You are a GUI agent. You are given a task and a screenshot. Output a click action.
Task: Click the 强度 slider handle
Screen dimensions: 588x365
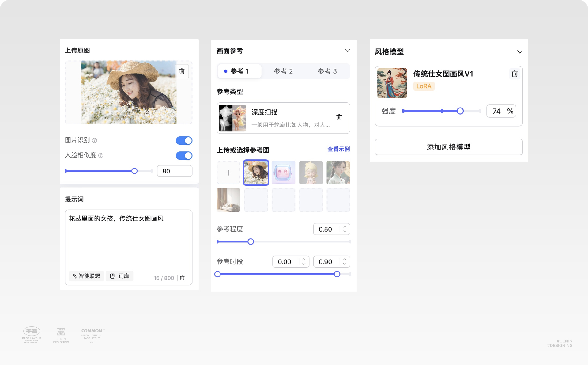tap(460, 111)
